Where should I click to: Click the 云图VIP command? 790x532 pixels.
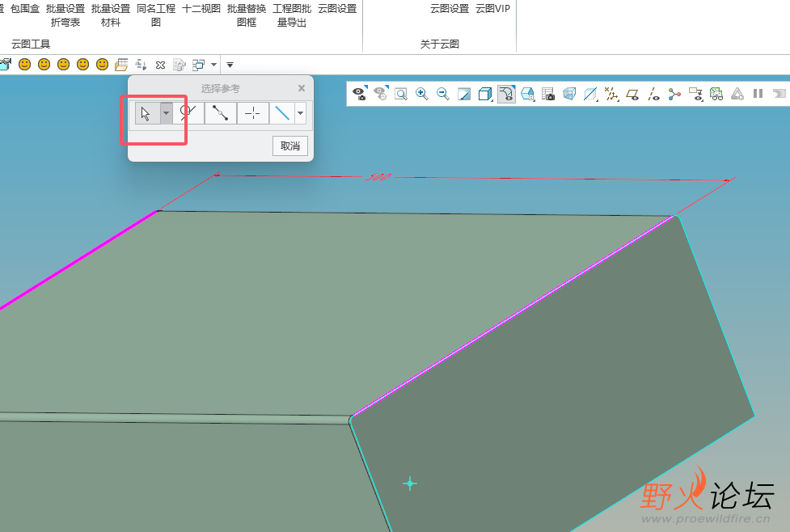(492, 9)
